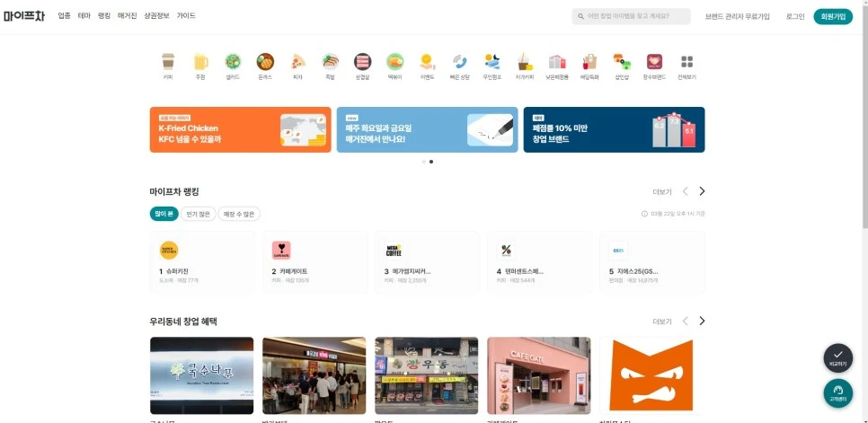This screenshot has height=423, width=868.
Task: Switch to the 인기 많은 ranking tab
Action: click(199, 214)
